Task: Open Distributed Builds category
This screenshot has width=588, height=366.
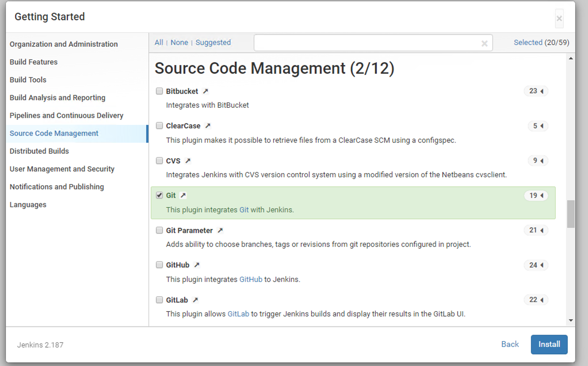Action: pos(39,151)
